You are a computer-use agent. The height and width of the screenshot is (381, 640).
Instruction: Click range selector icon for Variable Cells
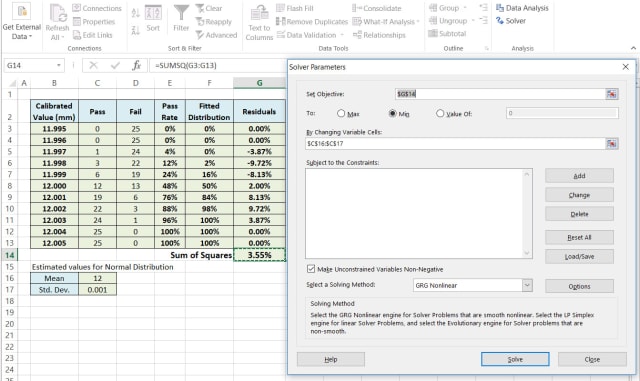(x=611, y=144)
